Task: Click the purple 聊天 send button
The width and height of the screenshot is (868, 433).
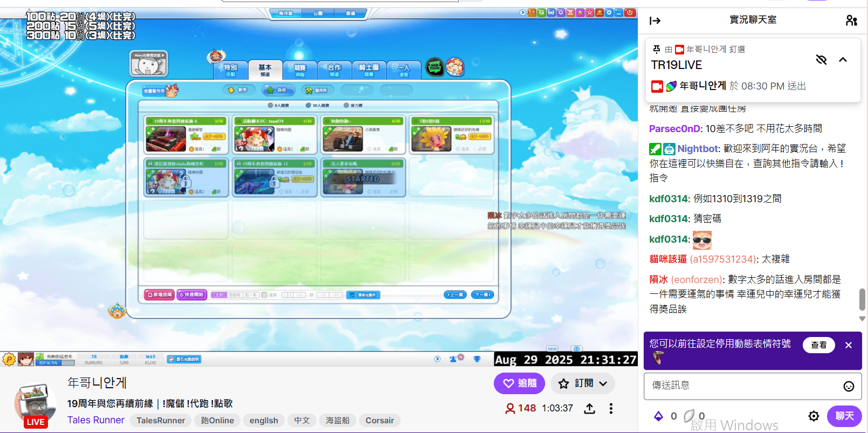Action: coord(844,416)
